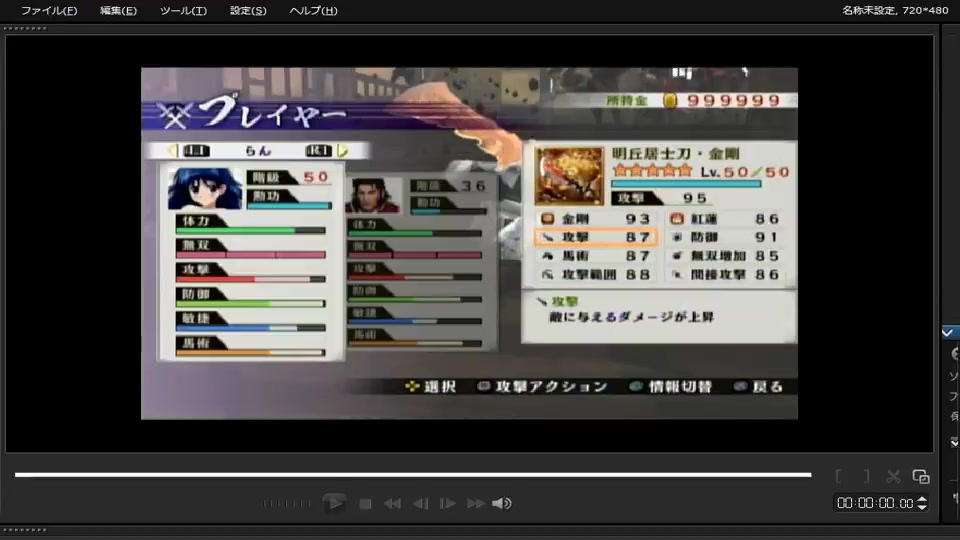Screen dimensions: 960x540
Task: Stop playback with the square button
Action: (x=366, y=504)
